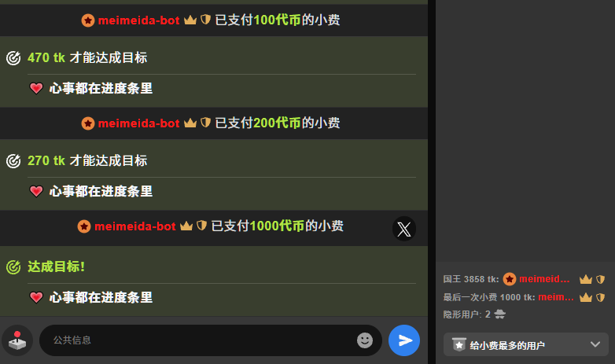Click the heart icon beside the last 心事都在进度条里
The height and width of the screenshot is (364, 615).
click(36, 297)
